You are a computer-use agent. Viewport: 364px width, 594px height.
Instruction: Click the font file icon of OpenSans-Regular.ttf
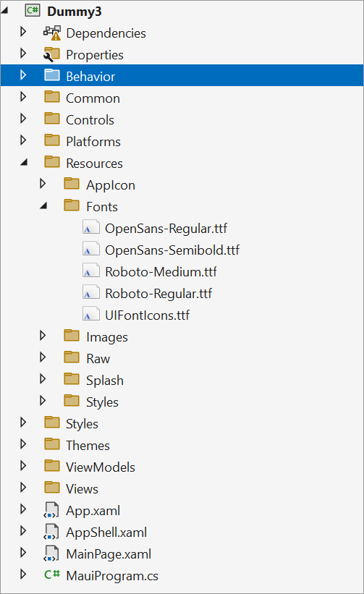[x=91, y=228]
